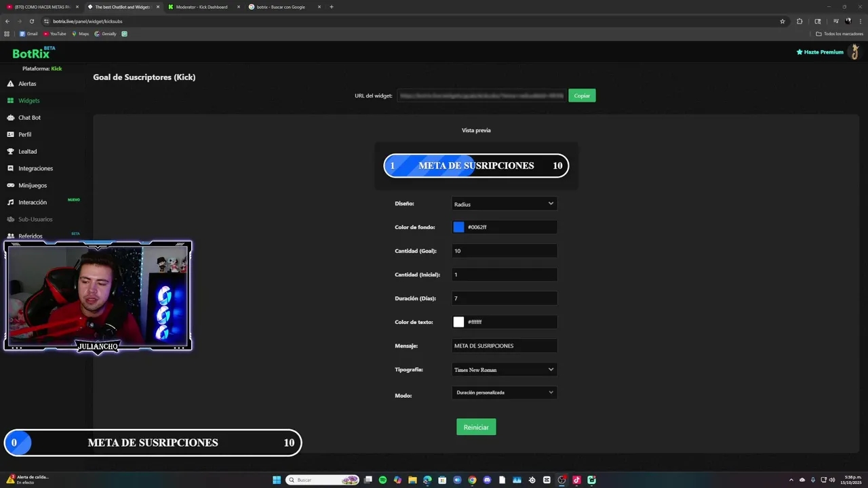
Task: Click the Duración (Días) field
Action: [505, 298]
